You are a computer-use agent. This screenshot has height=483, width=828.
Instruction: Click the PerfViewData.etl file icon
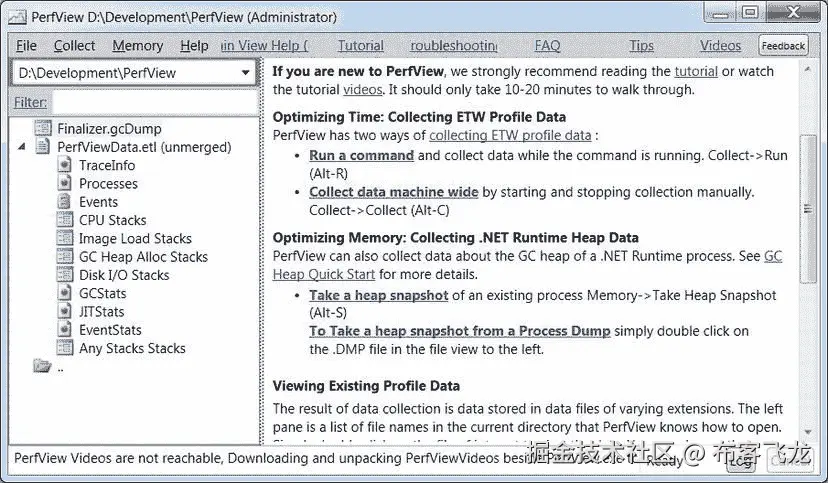(43, 147)
